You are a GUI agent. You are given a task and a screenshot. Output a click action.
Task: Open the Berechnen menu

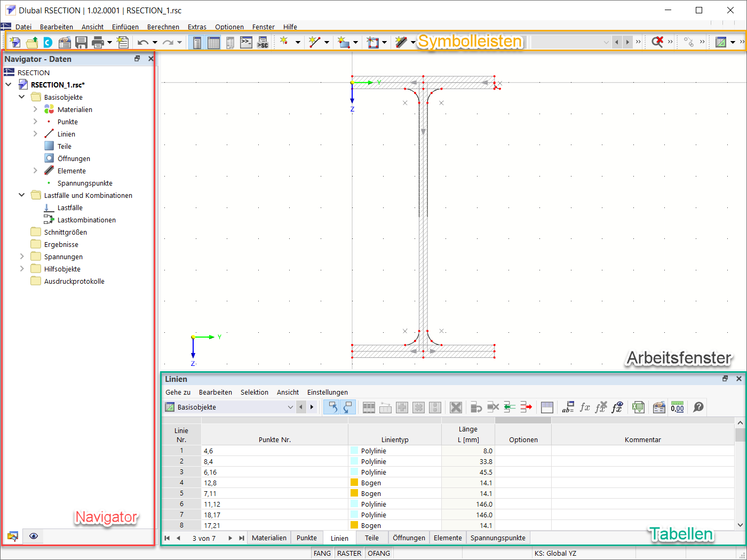163,27
